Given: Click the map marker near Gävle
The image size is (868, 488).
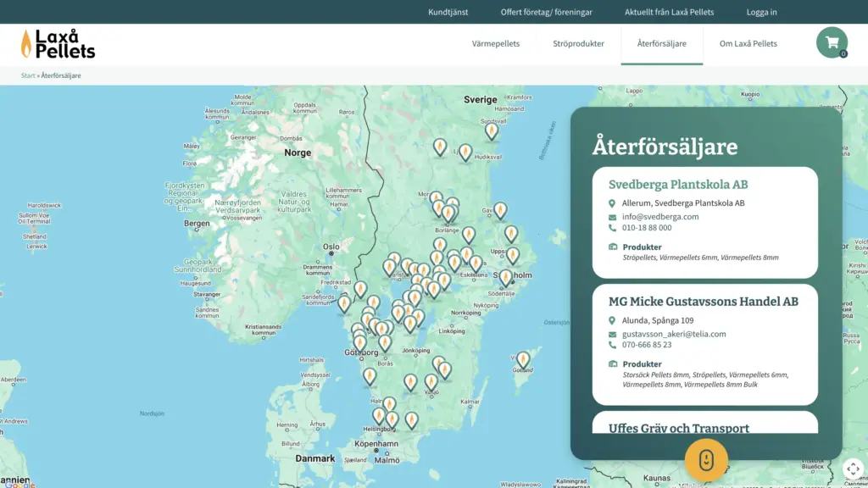Looking at the screenshot, I should click(500, 210).
